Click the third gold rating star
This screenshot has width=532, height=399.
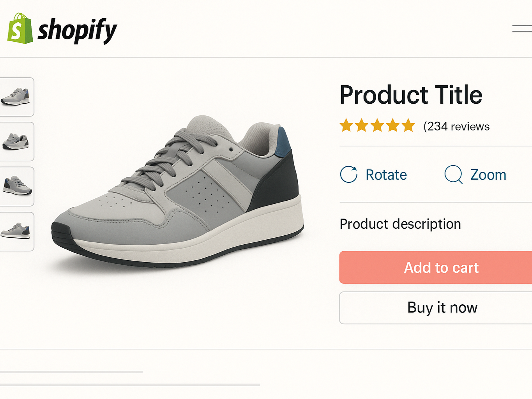(x=377, y=126)
